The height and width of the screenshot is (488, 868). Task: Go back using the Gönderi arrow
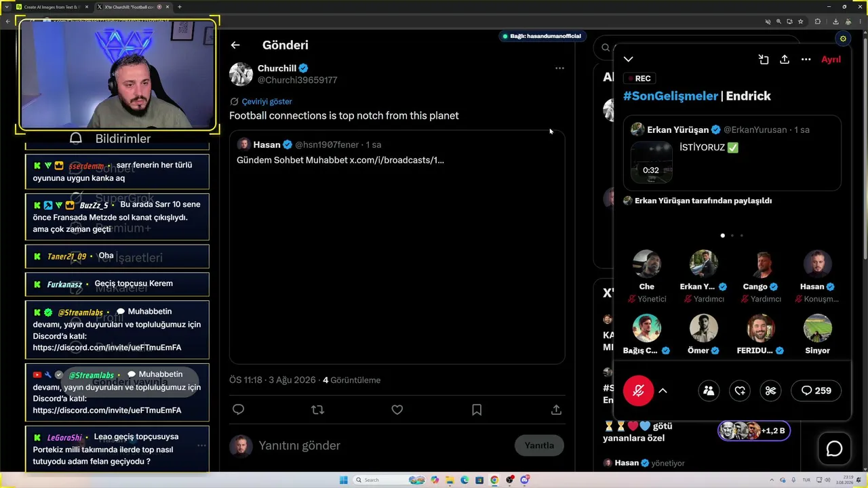point(235,45)
